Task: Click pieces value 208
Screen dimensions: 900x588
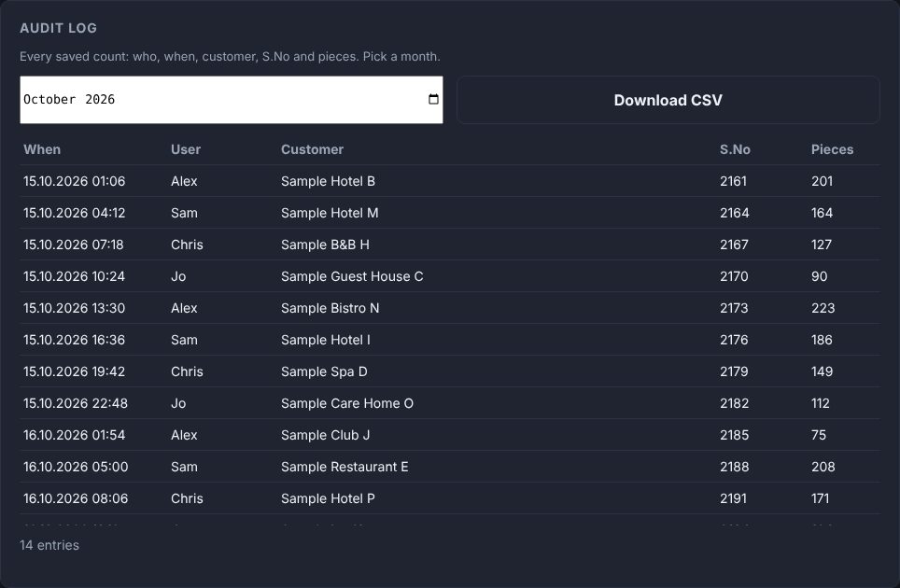Action: [x=823, y=467]
